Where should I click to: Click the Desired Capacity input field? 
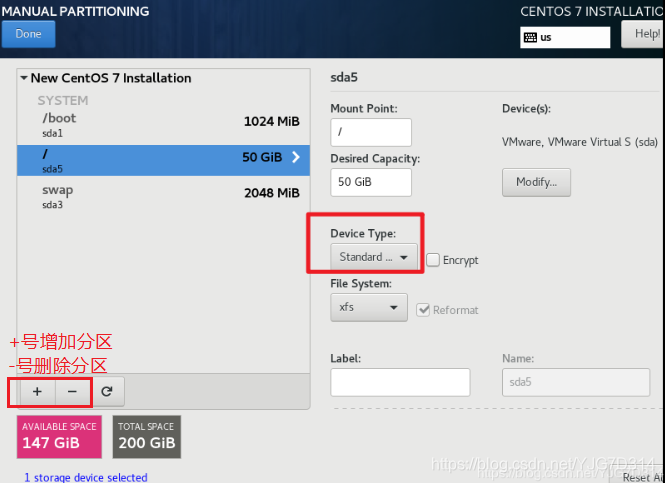tap(371, 182)
